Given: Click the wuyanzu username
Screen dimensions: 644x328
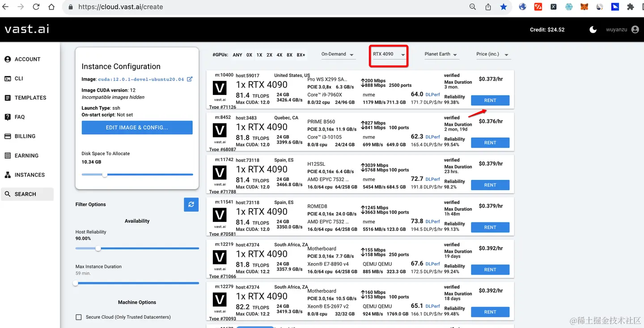Looking at the screenshot, I should (616, 30).
